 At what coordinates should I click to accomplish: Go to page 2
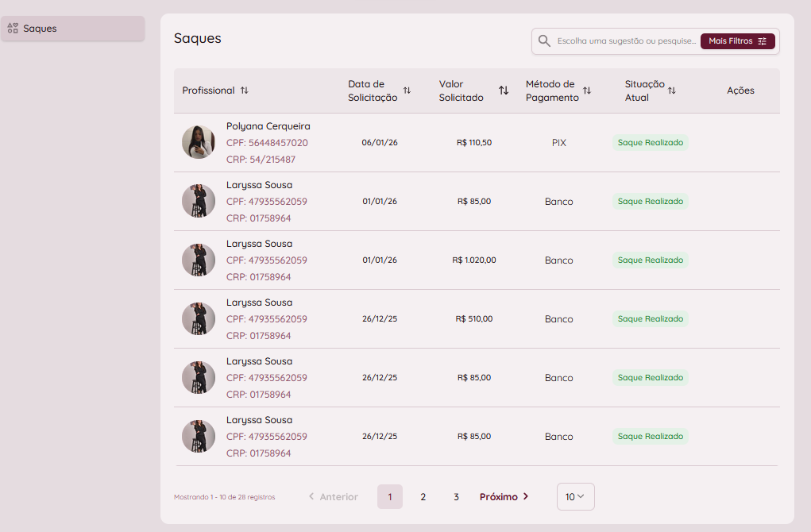(x=423, y=497)
